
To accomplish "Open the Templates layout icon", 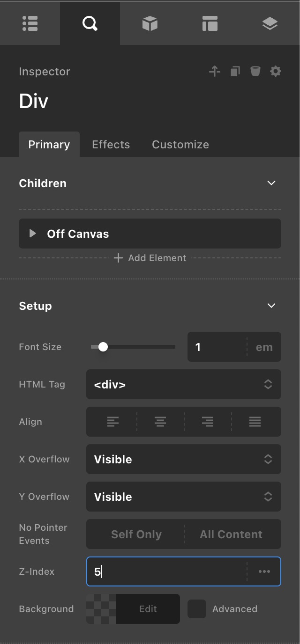I will pos(210,23).
